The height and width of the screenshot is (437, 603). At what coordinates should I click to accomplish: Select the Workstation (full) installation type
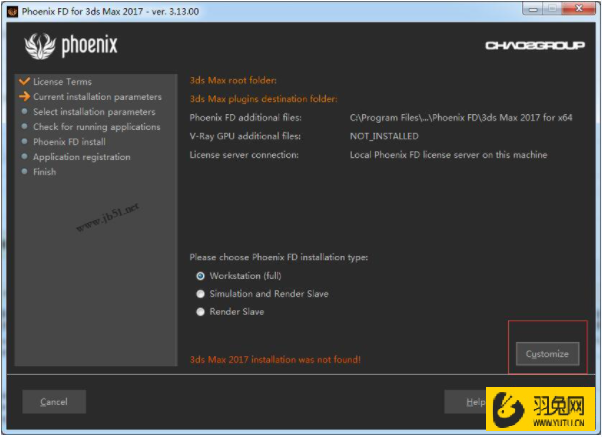[x=201, y=276]
